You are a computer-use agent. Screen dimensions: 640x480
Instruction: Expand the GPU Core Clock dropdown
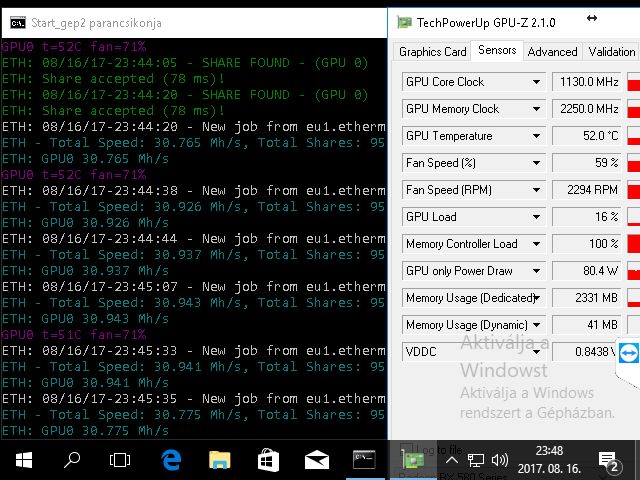(536, 82)
